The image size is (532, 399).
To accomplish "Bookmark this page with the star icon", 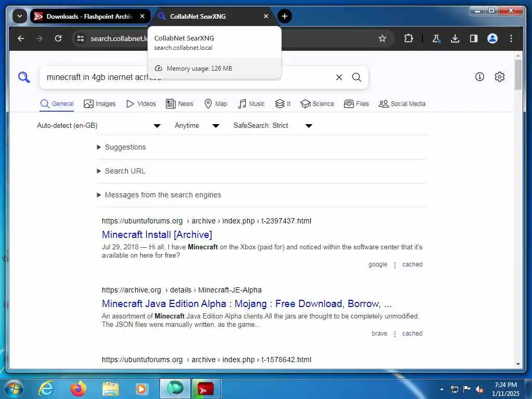I will click(382, 38).
